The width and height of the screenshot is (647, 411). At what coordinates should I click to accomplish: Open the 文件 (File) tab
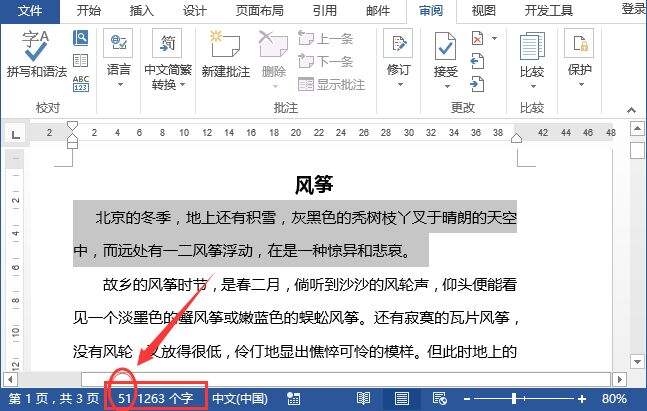tap(30, 11)
